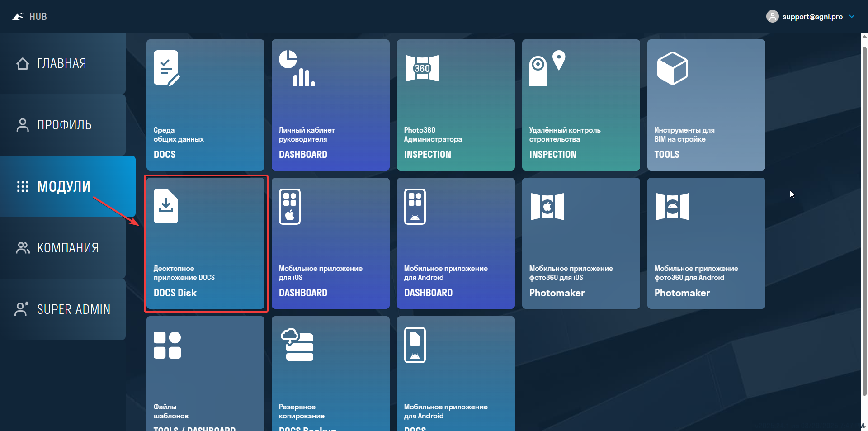Viewport: 868px width, 431px height.
Task: Click the remote construction control camera icon
Action: (547, 68)
